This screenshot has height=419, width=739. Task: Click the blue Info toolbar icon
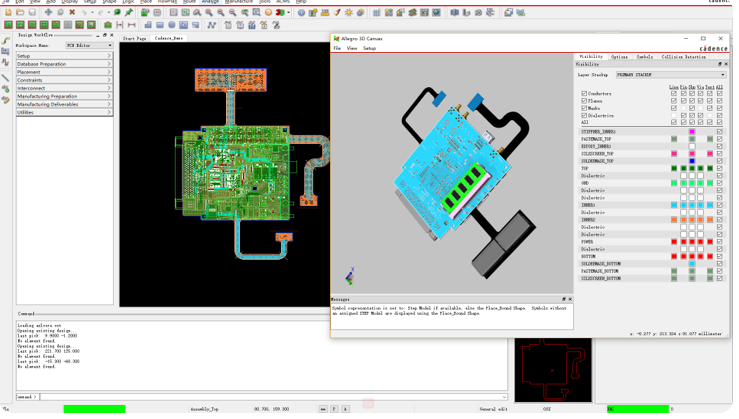(301, 13)
